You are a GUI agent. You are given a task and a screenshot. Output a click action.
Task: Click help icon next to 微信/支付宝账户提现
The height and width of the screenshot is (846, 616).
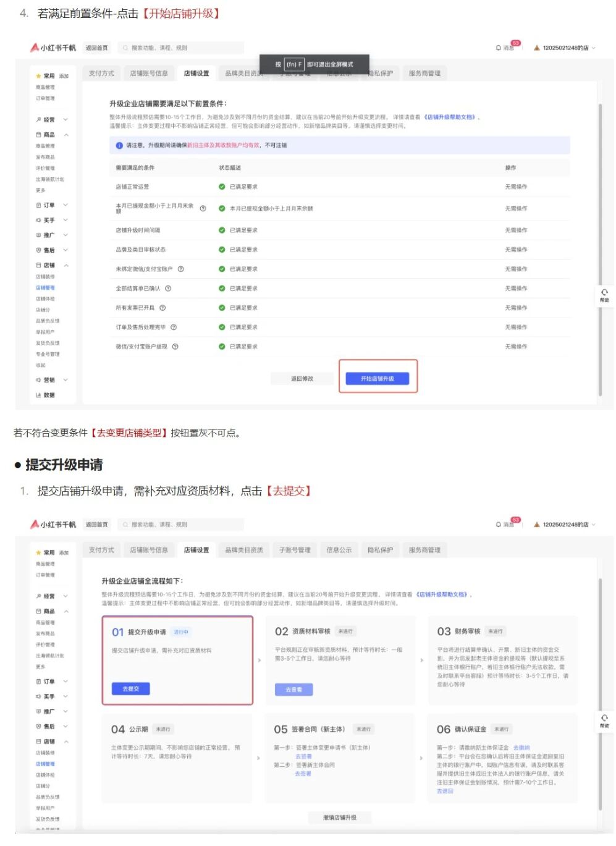175,347
